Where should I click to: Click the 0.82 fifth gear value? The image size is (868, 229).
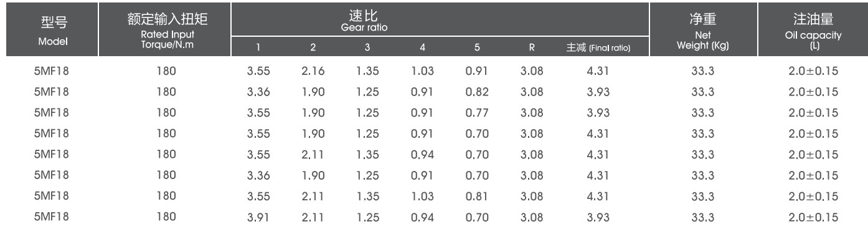[x=477, y=93]
